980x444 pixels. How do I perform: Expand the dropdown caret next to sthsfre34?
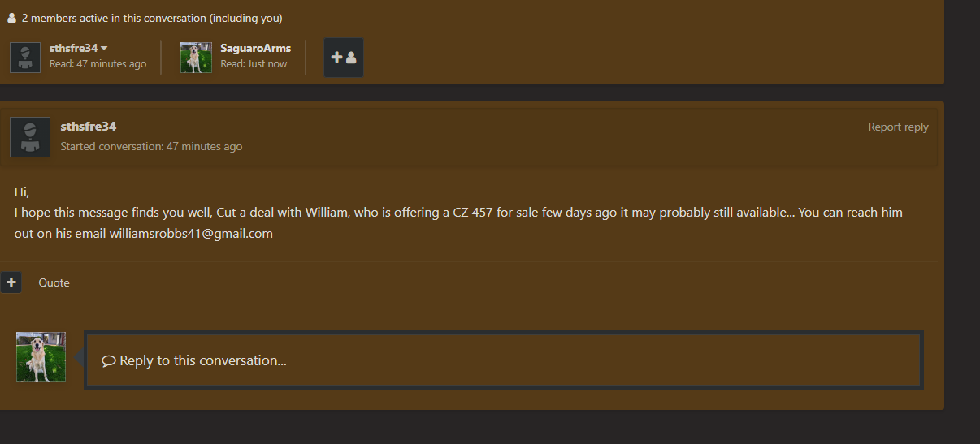click(104, 49)
